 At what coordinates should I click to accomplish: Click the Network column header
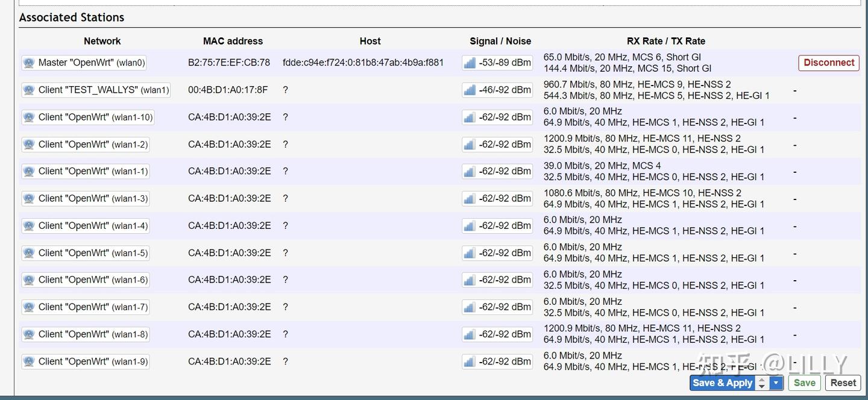click(102, 41)
